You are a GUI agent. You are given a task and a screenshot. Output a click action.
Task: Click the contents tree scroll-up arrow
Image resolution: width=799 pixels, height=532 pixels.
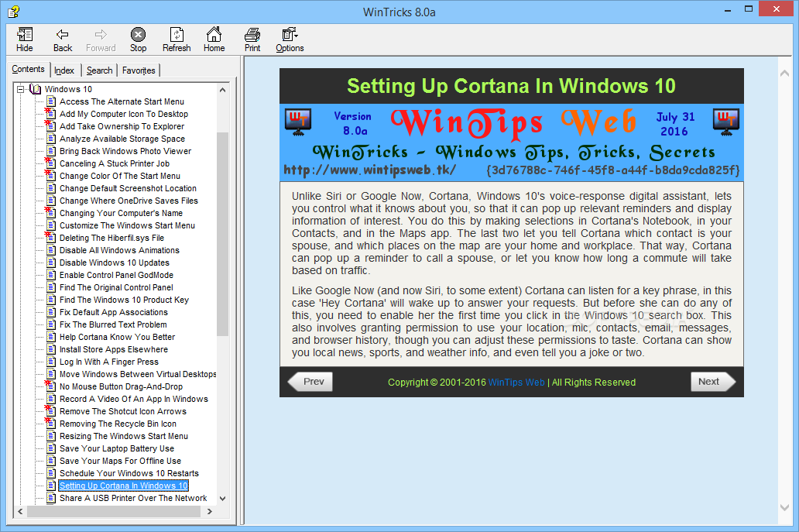pyautogui.click(x=223, y=90)
